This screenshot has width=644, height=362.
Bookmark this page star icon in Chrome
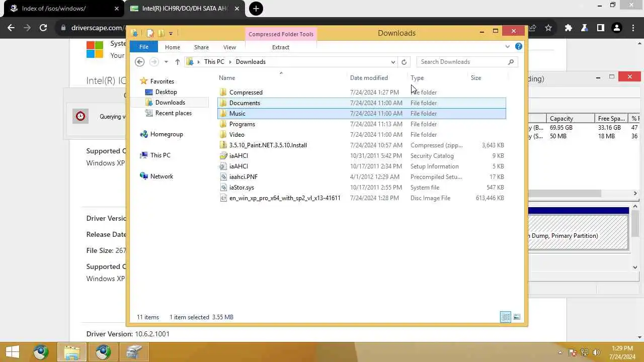548,28
